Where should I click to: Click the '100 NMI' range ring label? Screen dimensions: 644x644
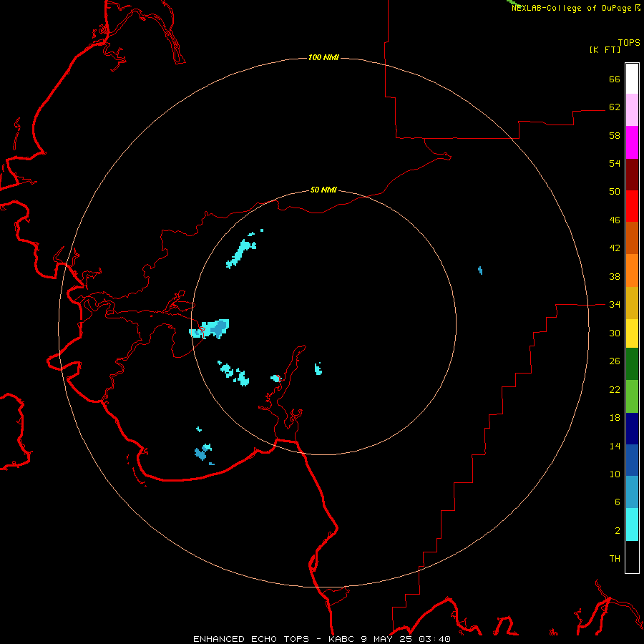pyautogui.click(x=323, y=57)
